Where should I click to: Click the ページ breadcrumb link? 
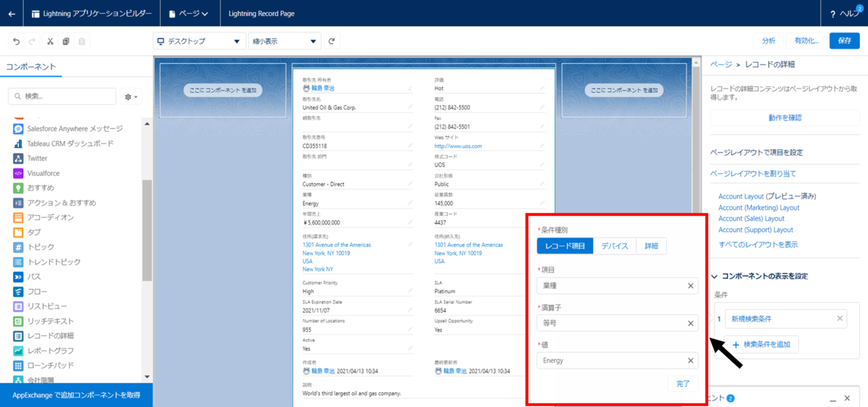(720, 64)
